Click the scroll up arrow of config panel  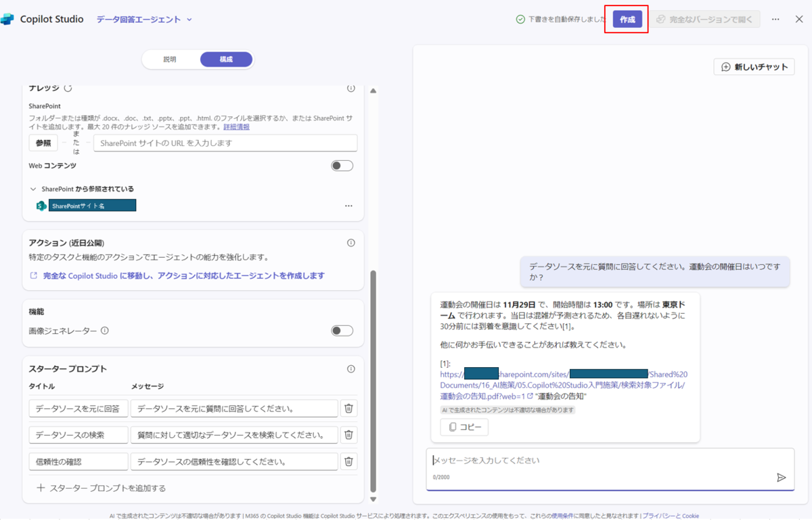click(x=373, y=91)
